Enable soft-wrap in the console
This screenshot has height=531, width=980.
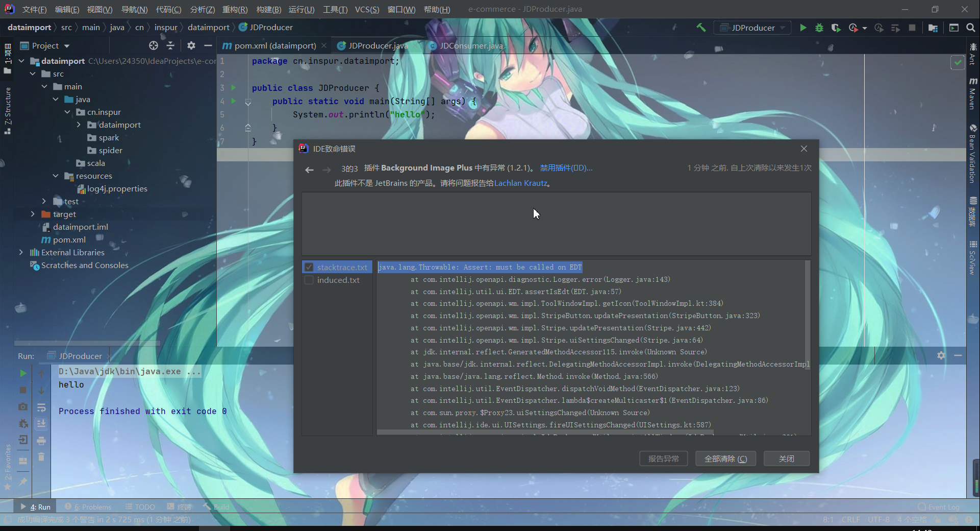(x=41, y=407)
